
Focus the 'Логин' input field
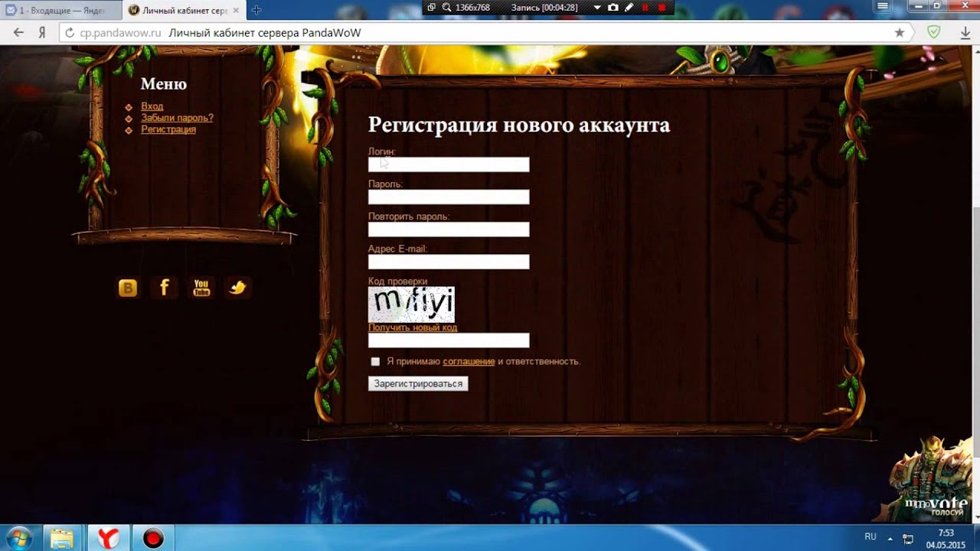coord(449,165)
